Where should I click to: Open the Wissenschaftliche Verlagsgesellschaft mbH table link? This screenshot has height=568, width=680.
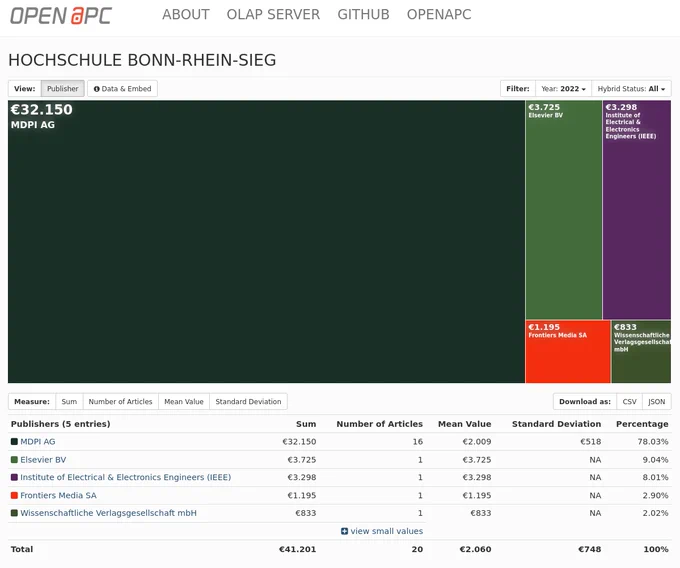108,513
